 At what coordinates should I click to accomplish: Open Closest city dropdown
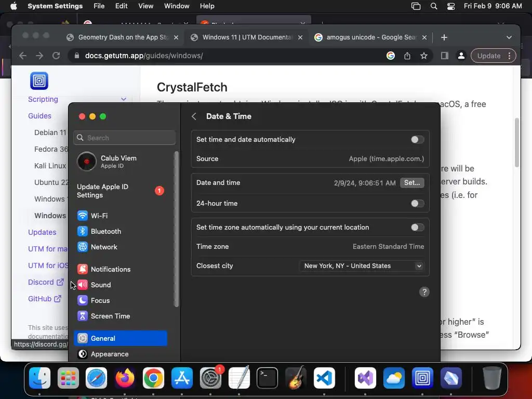pos(362,265)
